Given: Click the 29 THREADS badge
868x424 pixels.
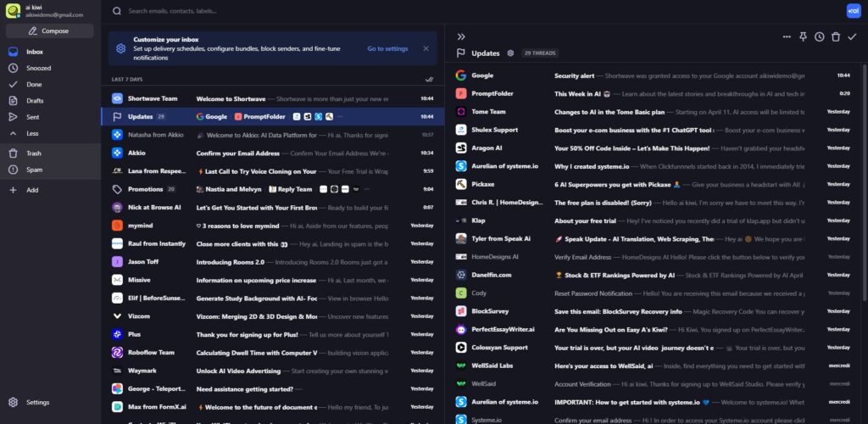Looking at the screenshot, I should [540, 53].
